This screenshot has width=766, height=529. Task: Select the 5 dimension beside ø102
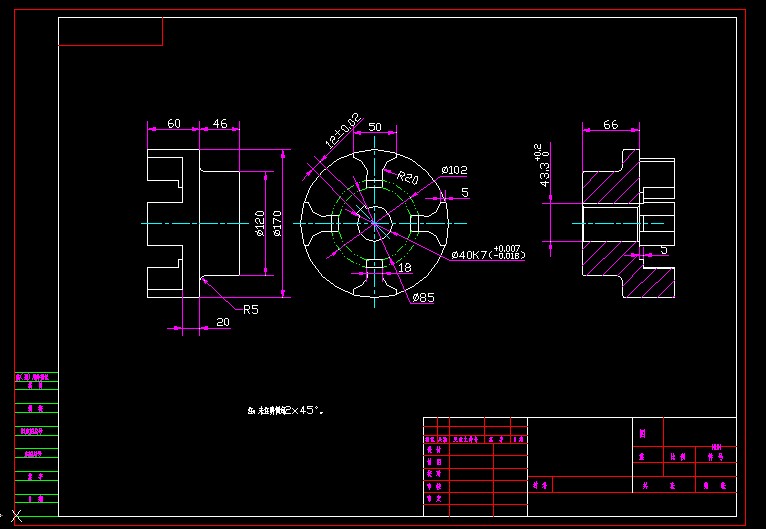pyautogui.click(x=465, y=192)
